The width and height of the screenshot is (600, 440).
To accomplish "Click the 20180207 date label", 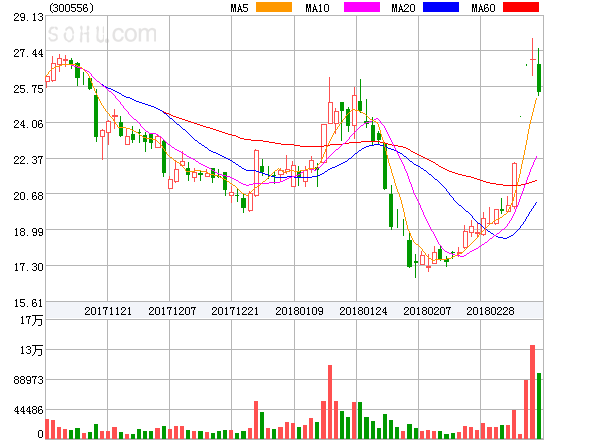I will [427, 311].
